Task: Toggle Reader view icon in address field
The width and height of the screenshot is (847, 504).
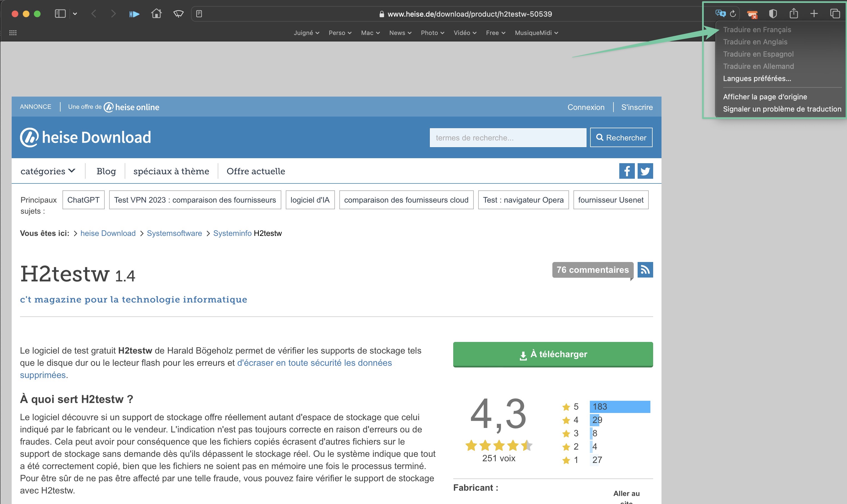Action: pos(199,14)
